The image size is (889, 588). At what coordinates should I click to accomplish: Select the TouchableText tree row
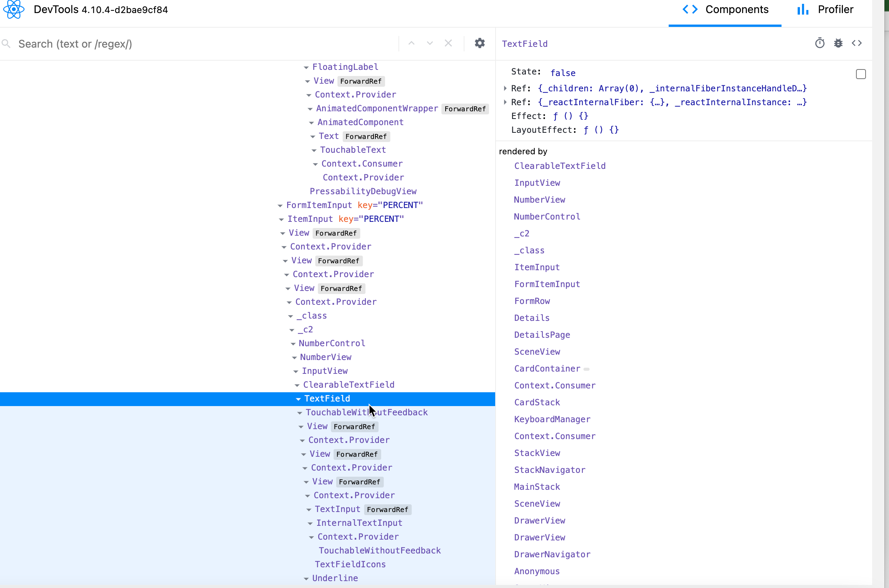[248, 150]
